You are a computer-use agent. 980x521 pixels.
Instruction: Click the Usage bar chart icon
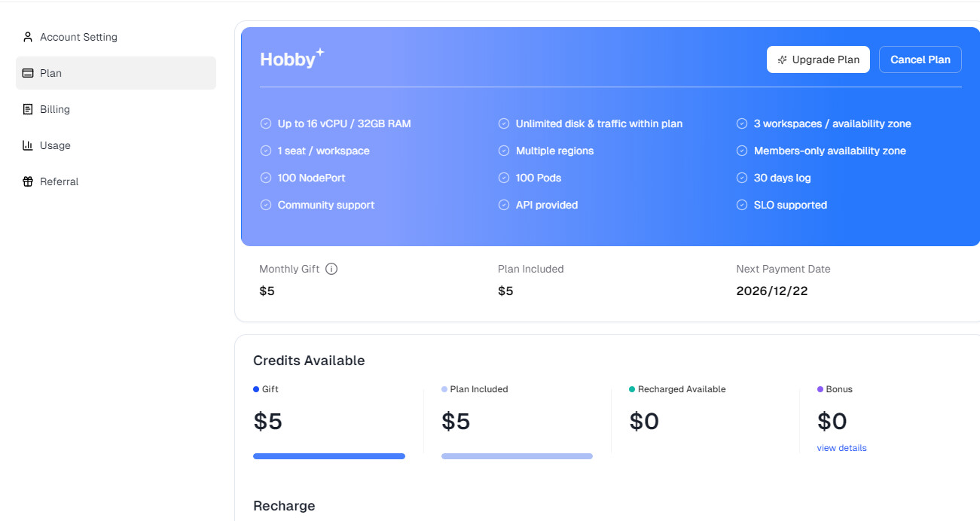click(28, 145)
